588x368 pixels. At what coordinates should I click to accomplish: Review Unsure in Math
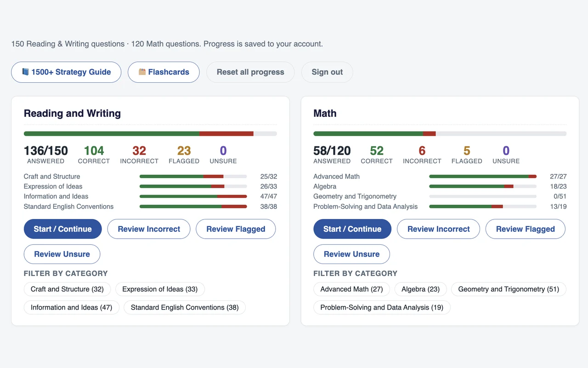[352, 254]
